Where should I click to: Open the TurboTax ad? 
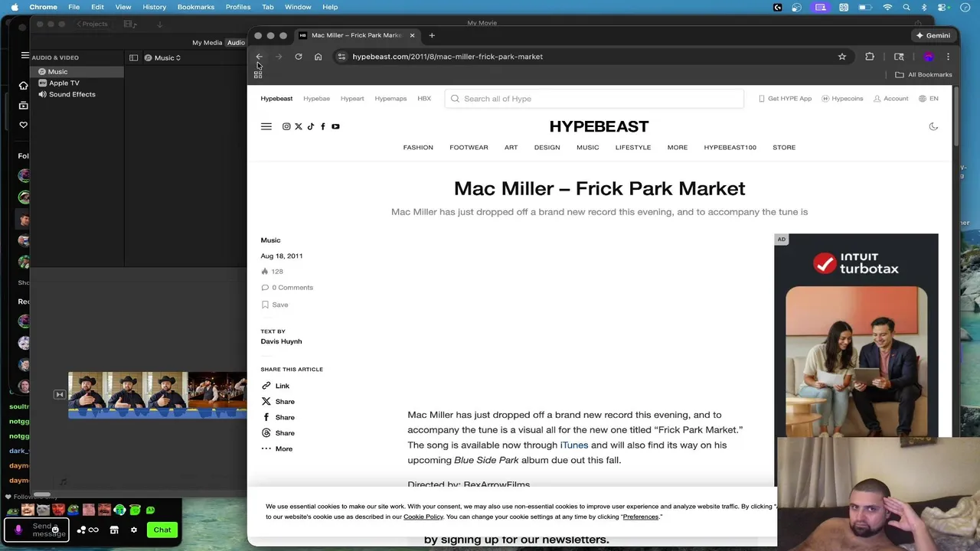click(x=856, y=335)
